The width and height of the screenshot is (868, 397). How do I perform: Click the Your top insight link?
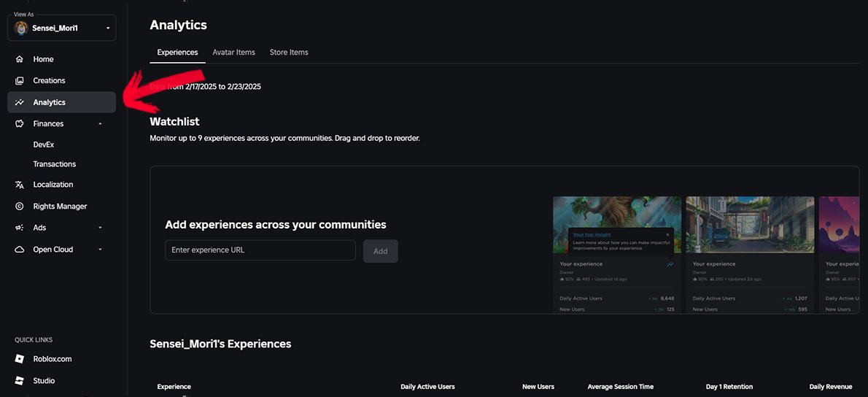tap(592, 235)
